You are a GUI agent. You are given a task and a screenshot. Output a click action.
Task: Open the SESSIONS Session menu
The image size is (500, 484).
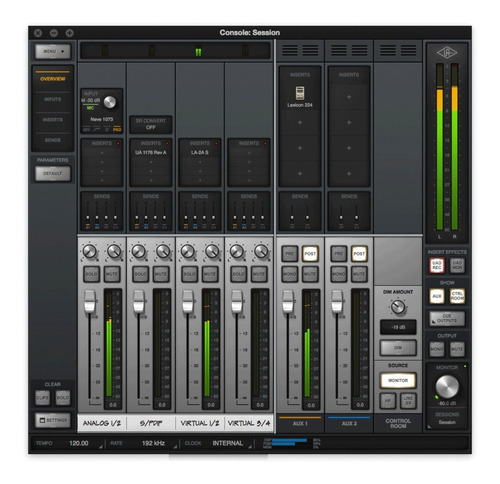pyautogui.click(x=447, y=419)
